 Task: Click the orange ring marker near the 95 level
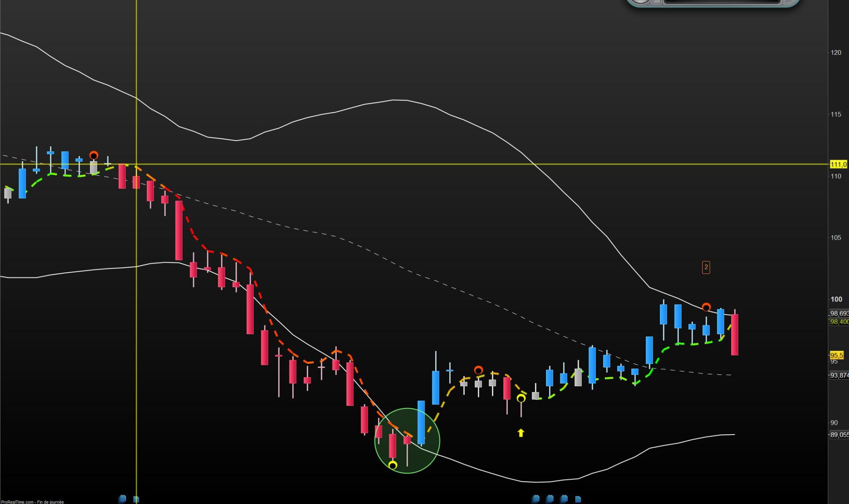478,370
